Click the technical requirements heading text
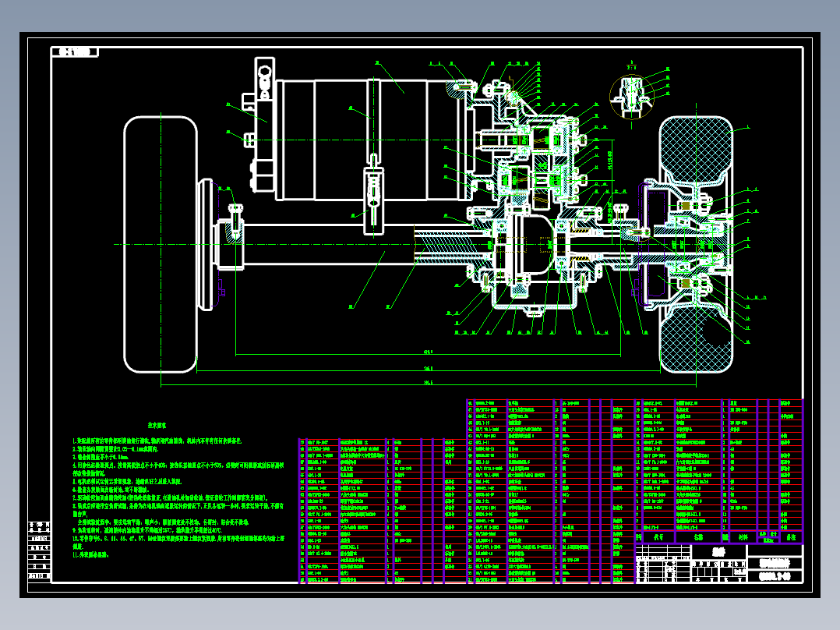The width and height of the screenshot is (840, 630). point(157,425)
